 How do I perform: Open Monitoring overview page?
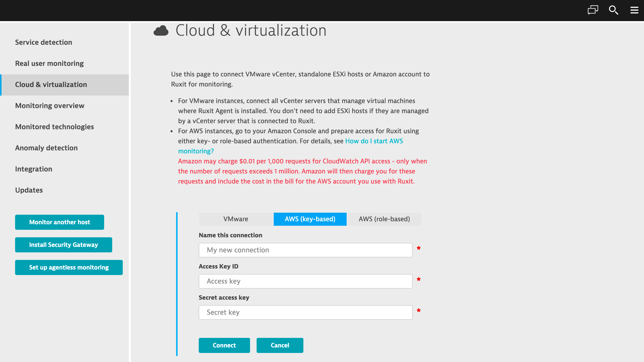tap(64, 106)
